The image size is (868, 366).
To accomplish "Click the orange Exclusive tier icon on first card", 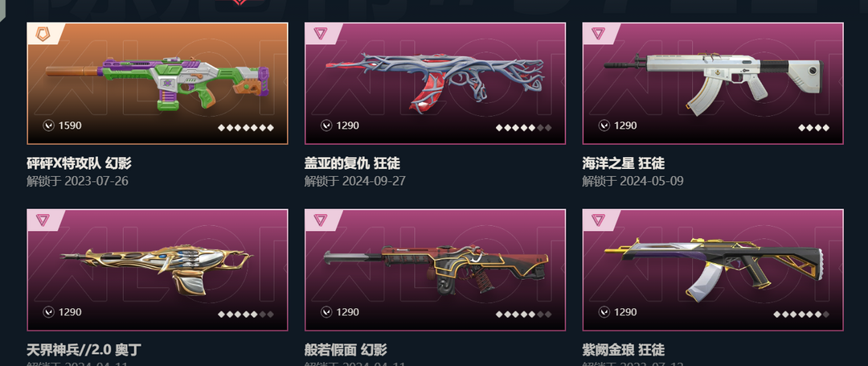I will [x=43, y=34].
